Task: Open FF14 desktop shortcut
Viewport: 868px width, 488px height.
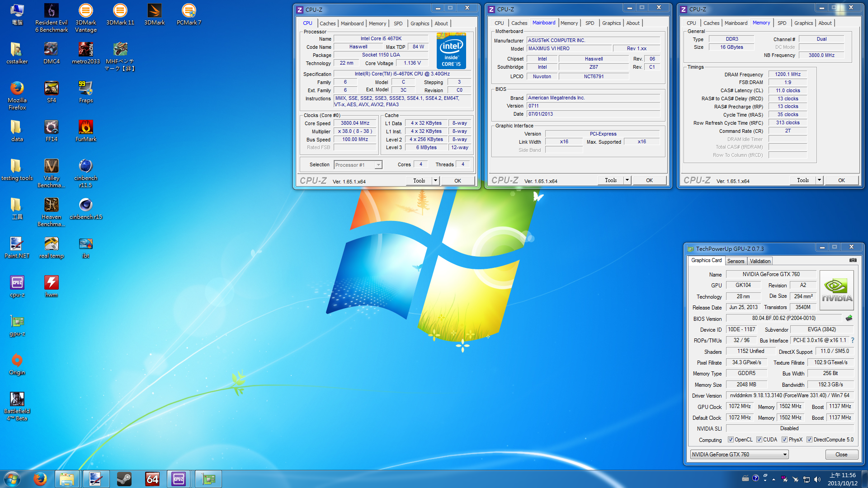Action: pos(51,131)
